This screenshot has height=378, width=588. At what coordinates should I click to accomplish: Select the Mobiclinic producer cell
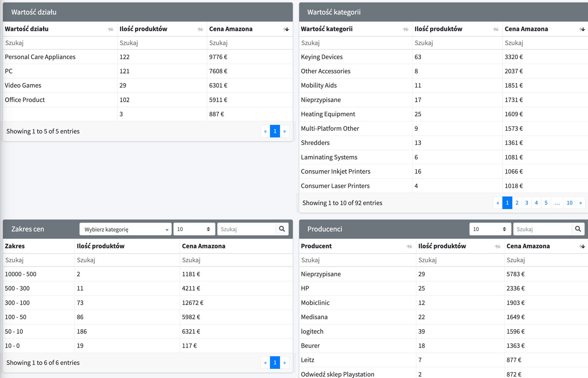pos(357,303)
